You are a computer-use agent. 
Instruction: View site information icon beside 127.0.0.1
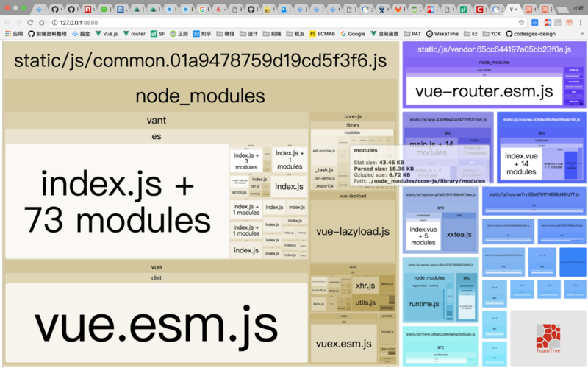pyautogui.click(x=54, y=23)
